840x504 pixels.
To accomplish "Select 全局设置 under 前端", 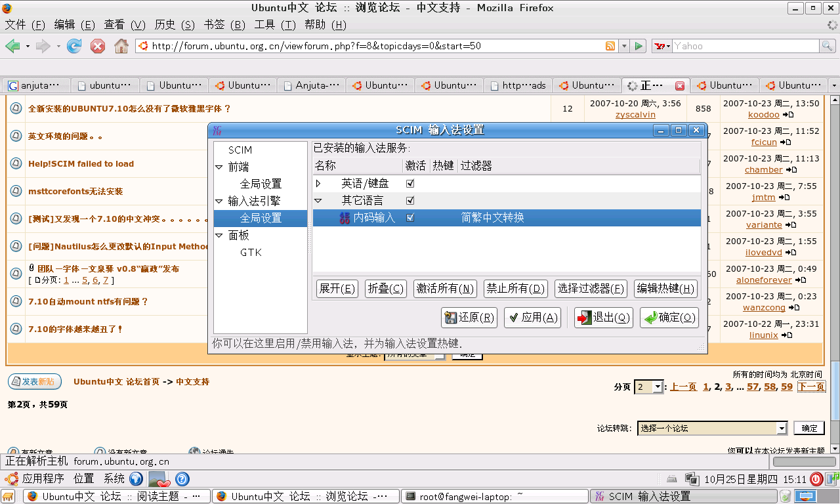I will [x=261, y=184].
